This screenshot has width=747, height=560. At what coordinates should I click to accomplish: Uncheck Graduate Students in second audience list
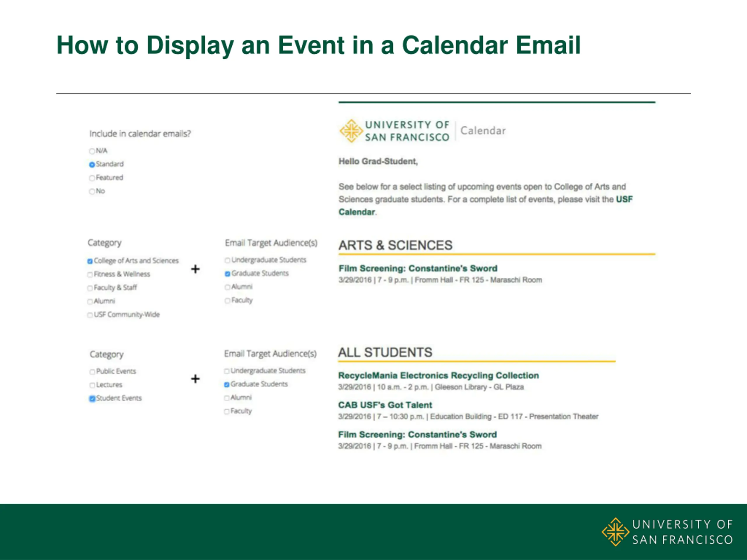pyautogui.click(x=227, y=384)
